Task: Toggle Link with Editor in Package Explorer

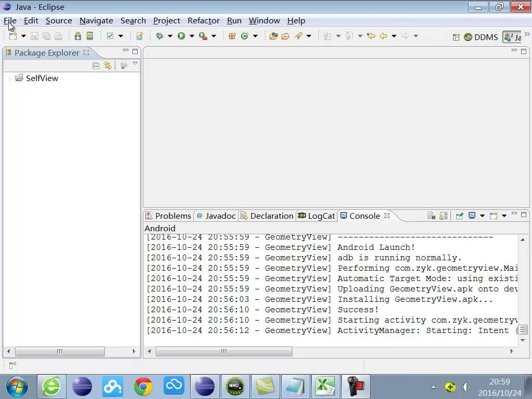Action: point(108,65)
